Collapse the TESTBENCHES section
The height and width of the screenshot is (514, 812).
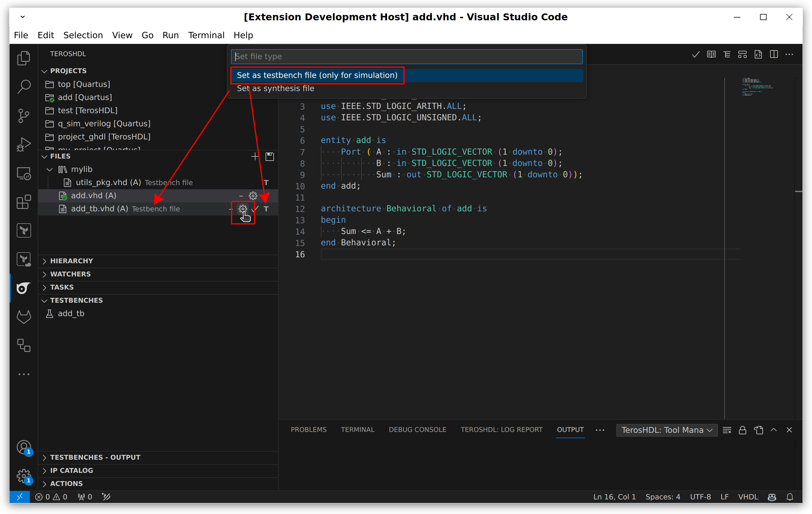point(44,301)
